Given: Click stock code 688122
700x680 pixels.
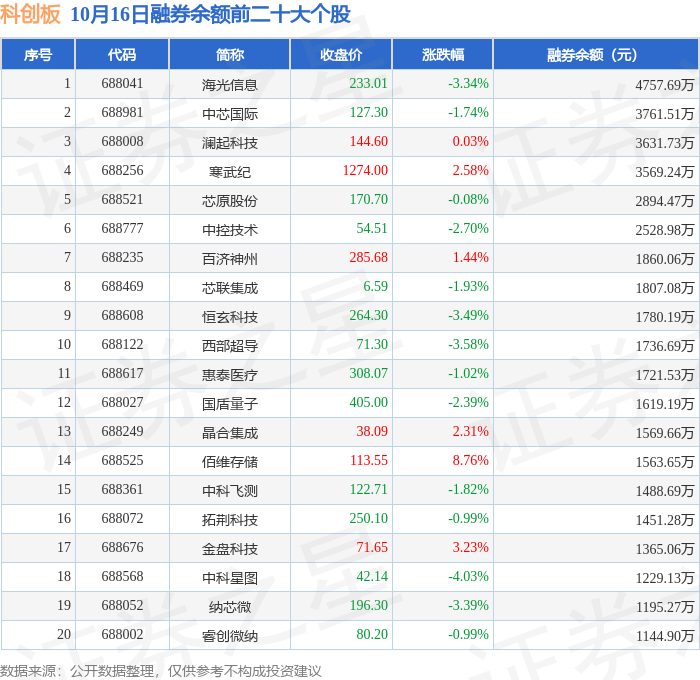Looking at the screenshot, I should point(122,345).
